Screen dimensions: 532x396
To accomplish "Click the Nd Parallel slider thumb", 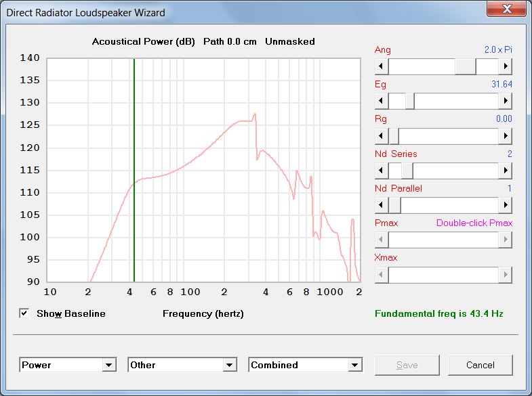I will 394,205.
